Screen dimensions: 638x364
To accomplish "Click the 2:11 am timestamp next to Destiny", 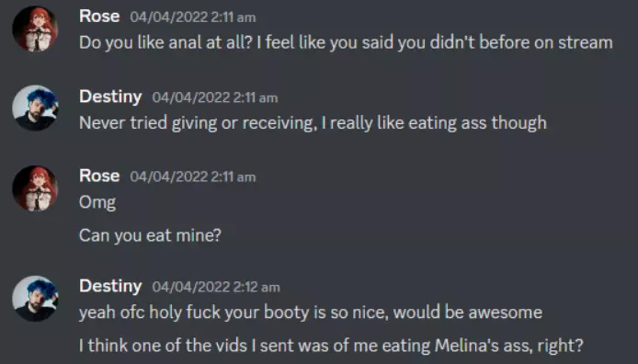I will click(x=215, y=97).
